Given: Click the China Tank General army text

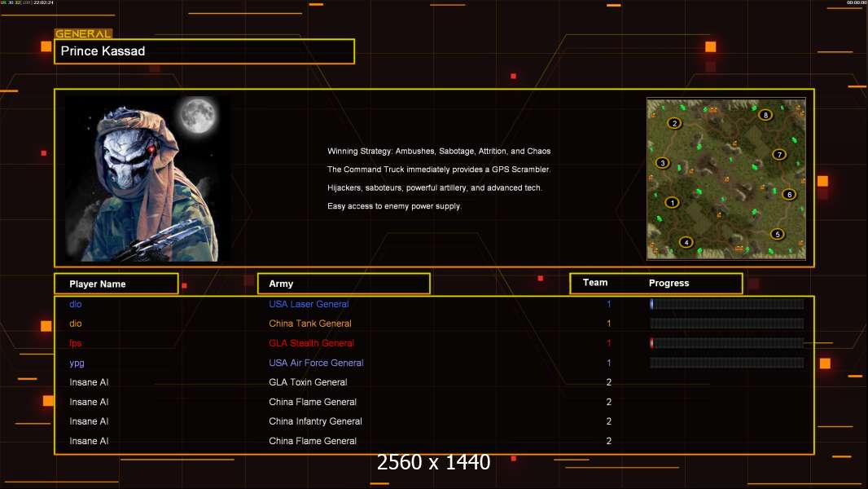Looking at the screenshot, I should pos(310,324).
